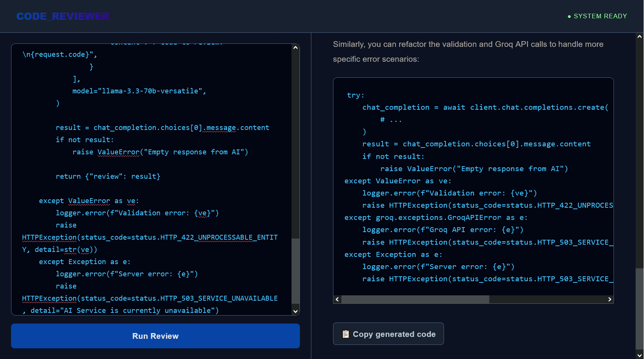The width and height of the screenshot is (644, 359).
Task: Click the down arrow on the code editor scrollbar
Action: 295,311
